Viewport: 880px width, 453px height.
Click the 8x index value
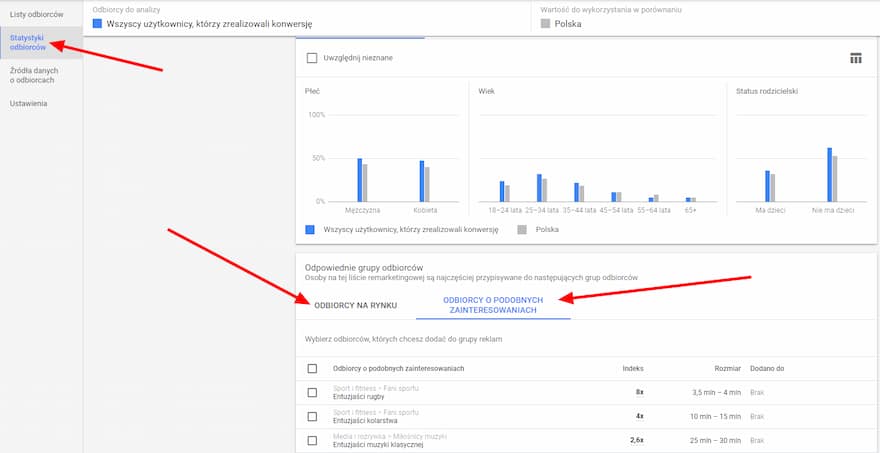(x=640, y=393)
